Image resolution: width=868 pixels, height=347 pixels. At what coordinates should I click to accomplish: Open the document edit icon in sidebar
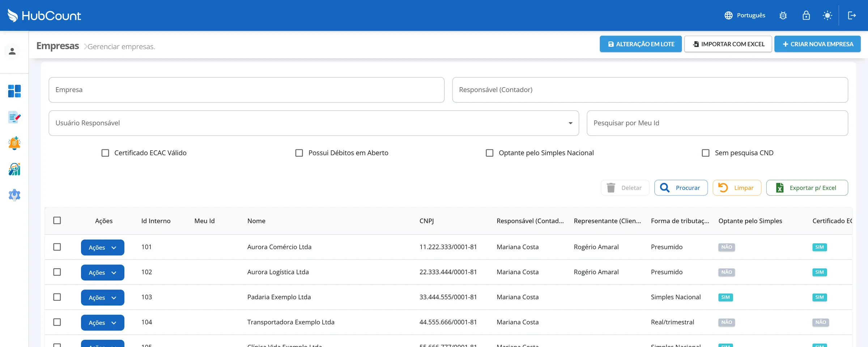point(14,117)
